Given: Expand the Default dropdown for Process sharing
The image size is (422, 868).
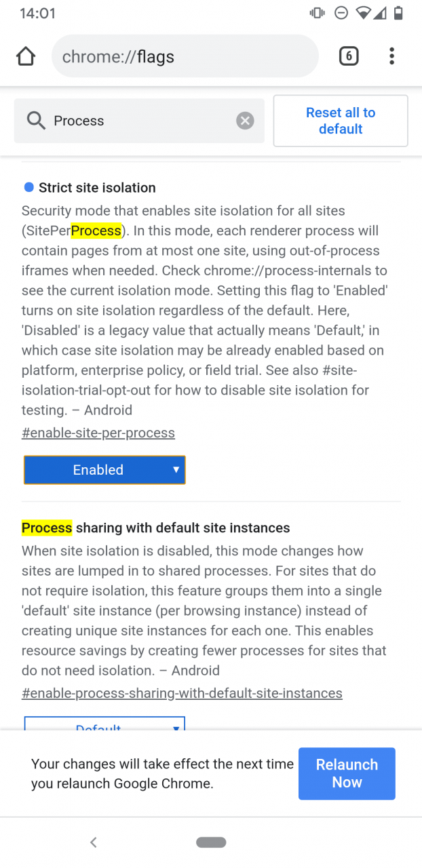Looking at the screenshot, I should [104, 724].
